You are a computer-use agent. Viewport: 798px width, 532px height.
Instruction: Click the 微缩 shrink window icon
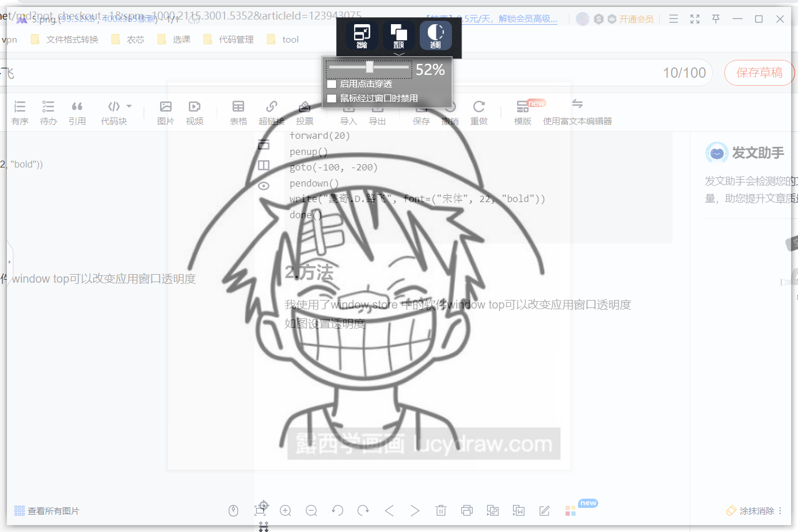point(362,36)
